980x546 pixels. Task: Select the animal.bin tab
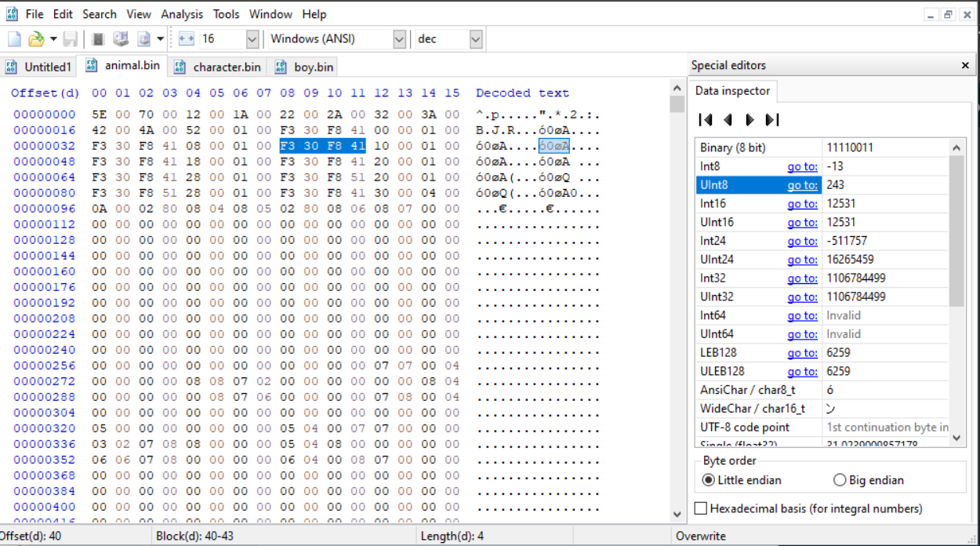click(122, 65)
